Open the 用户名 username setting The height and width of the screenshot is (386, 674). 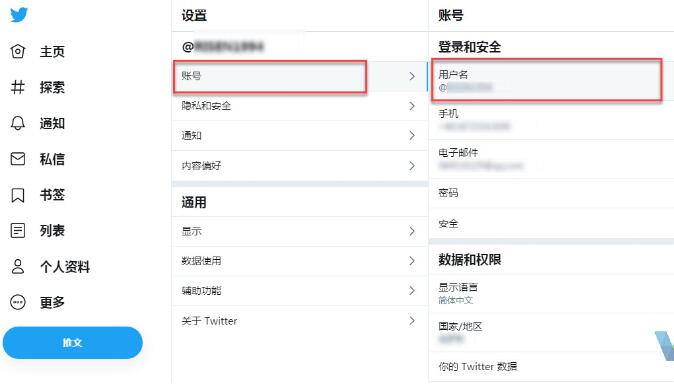pos(551,80)
